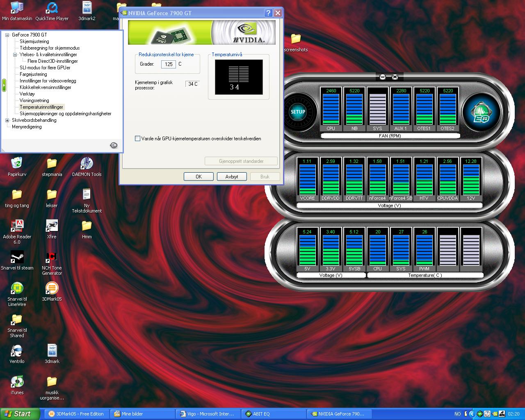Launch 3DMark05 desktop shortcut
The width and height of the screenshot is (525, 420).
tap(52, 292)
